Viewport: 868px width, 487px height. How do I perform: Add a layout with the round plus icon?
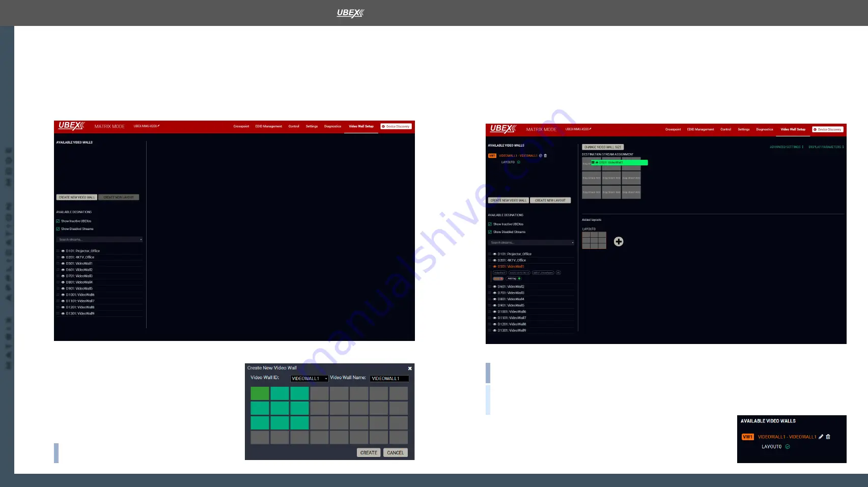[619, 242]
